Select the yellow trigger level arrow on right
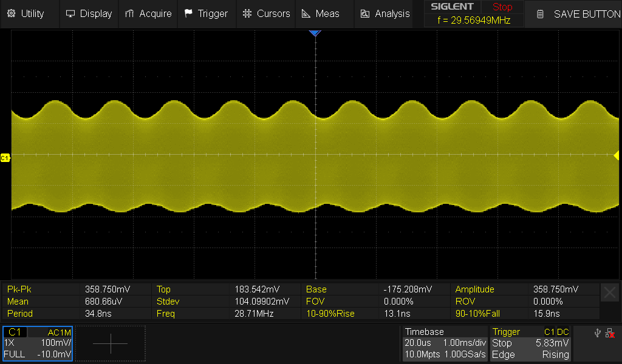This screenshot has width=622, height=364. click(x=617, y=155)
